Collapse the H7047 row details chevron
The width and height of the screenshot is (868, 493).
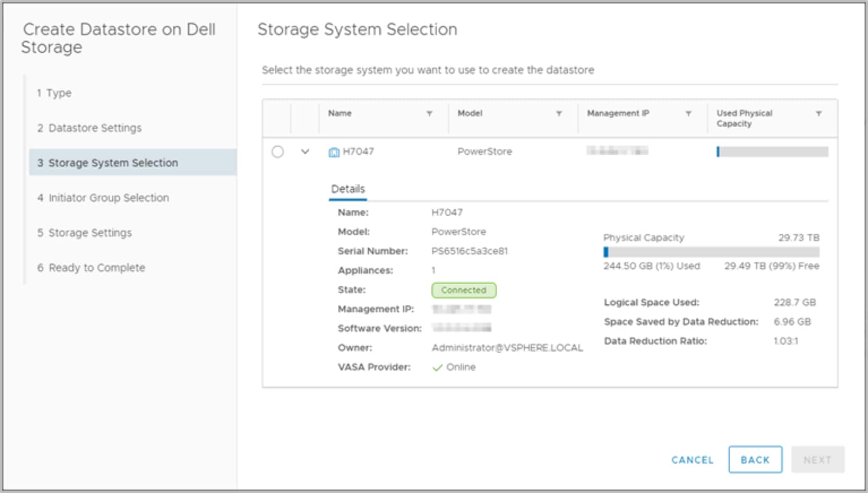point(305,151)
